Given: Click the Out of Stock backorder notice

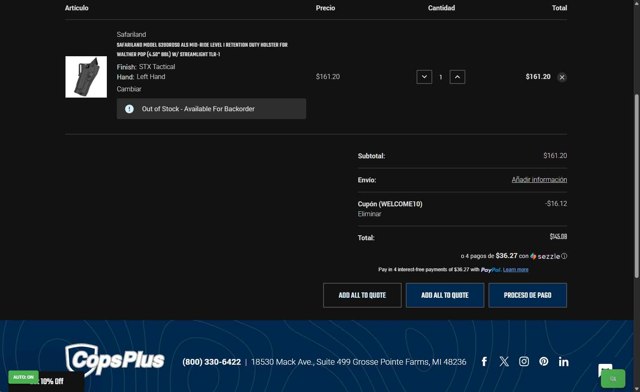Looking at the screenshot, I should 211,109.
